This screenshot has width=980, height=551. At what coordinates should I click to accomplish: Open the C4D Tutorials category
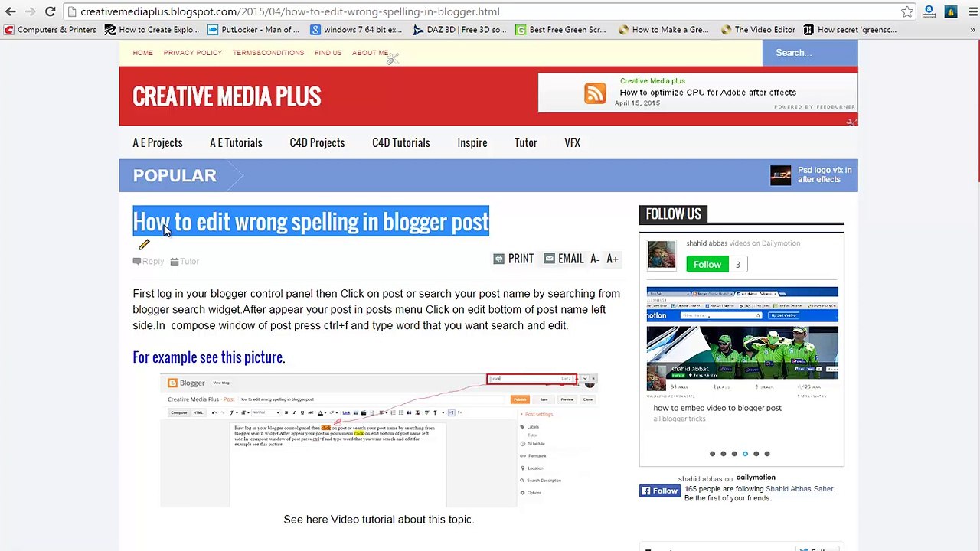coord(400,142)
